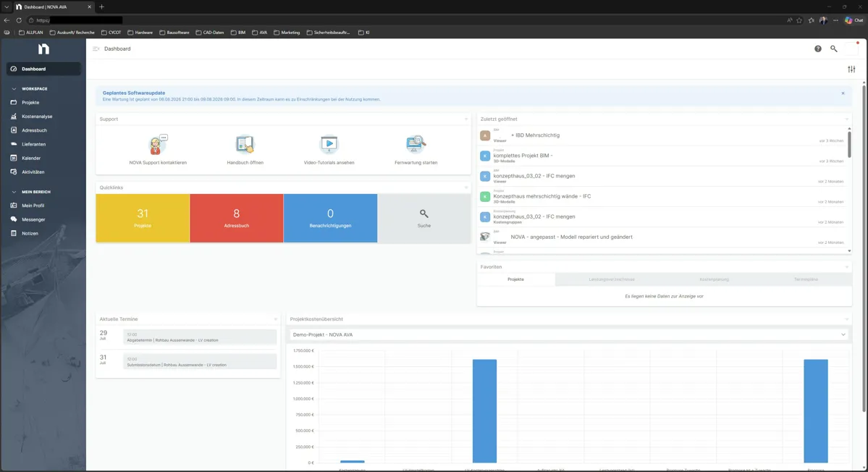Add page to favorites with star icon
Image resolution: width=868 pixels, height=472 pixels.
click(799, 20)
